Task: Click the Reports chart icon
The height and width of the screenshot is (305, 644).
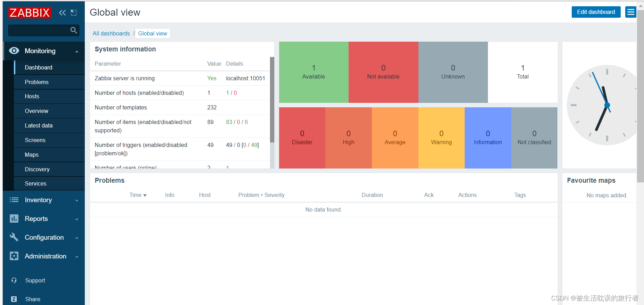Action: [14, 219]
